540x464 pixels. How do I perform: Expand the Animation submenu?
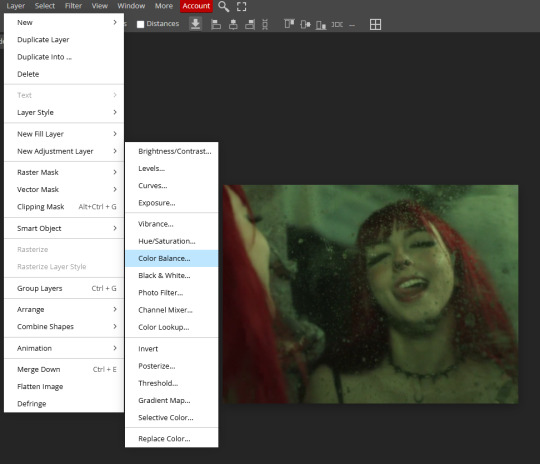click(x=64, y=348)
